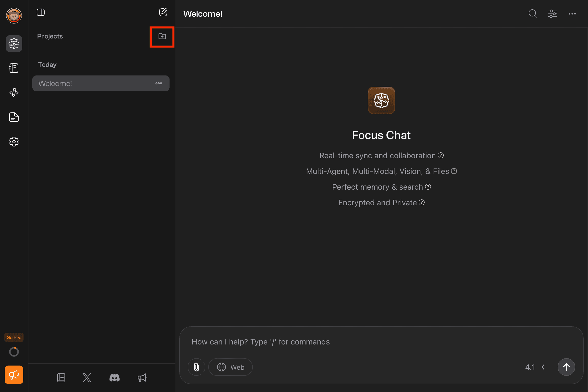This screenshot has height=392, width=588.
Task: Focus the 'How can I help?' message input
Action: click(381, 342)
